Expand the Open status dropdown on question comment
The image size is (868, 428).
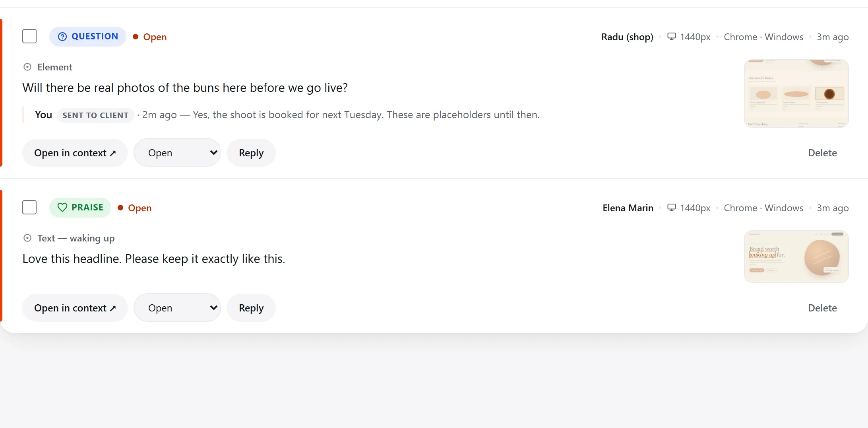coord(177,153)
